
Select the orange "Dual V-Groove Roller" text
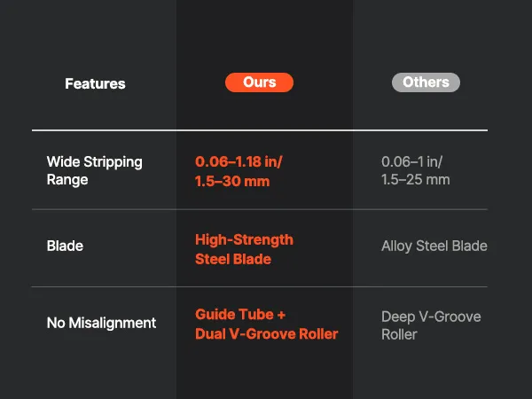(266, 333)
